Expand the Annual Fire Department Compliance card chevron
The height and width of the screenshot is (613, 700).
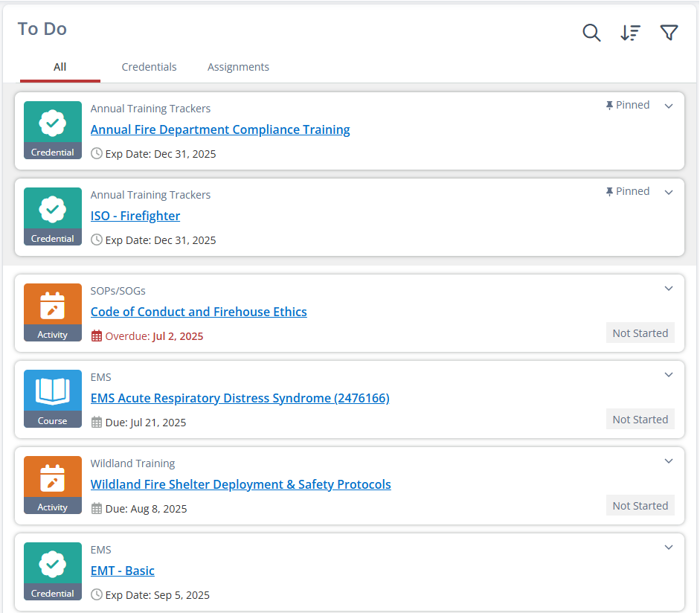coord(669,106)
